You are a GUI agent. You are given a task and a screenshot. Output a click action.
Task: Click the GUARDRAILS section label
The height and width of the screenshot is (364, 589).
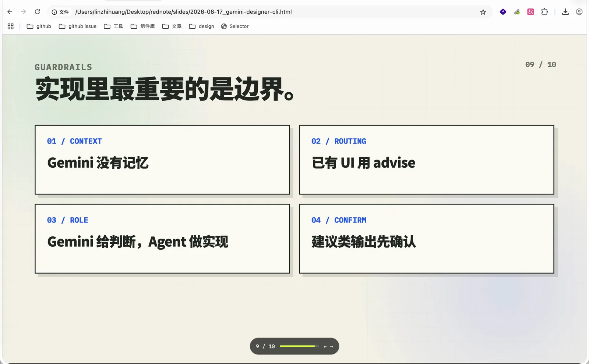(x=63, y=67)
